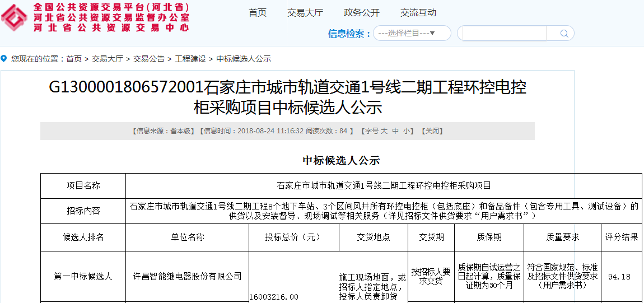Image resolution: width=644 pixels, height=303 pixels.
Task: Click the search magnifier icon
Action: [564, 34]
